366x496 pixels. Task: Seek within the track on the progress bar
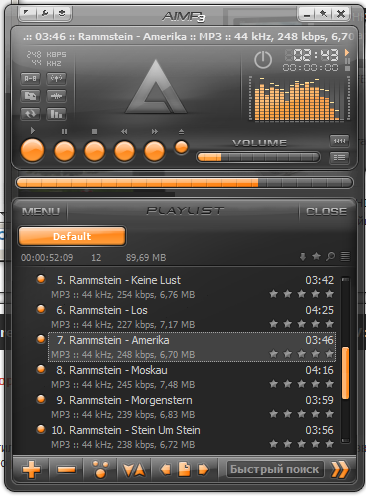[x=184, y=183]
